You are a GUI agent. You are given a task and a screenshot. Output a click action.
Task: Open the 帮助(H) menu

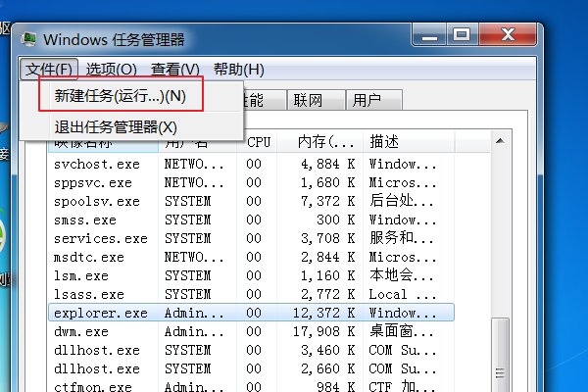pos(239,70)
